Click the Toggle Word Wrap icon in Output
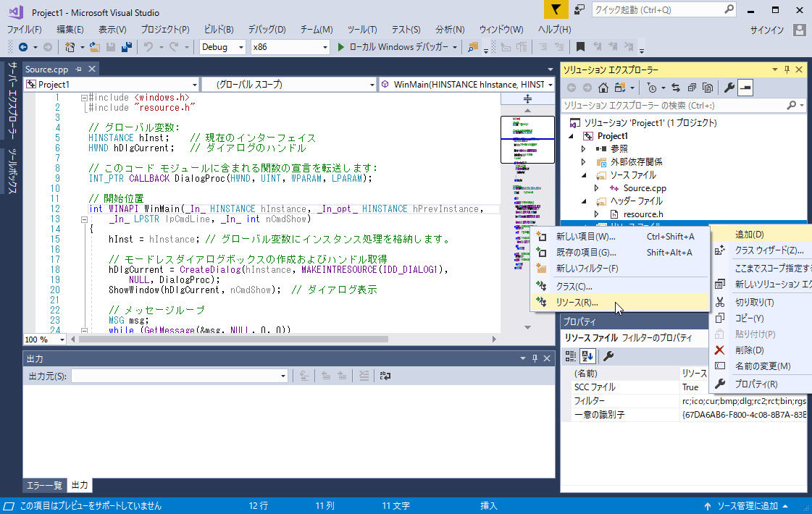The image size is (812, 514). point(385,376)
